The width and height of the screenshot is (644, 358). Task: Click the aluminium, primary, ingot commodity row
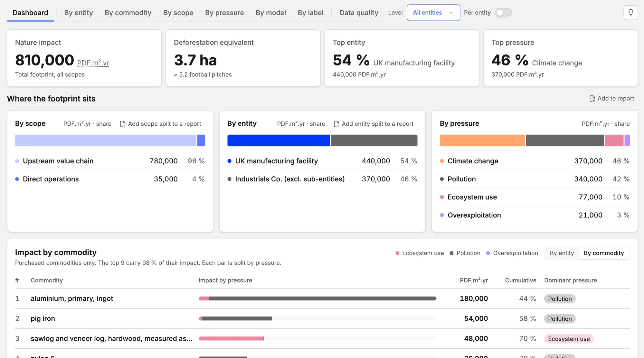click(322, 298)
